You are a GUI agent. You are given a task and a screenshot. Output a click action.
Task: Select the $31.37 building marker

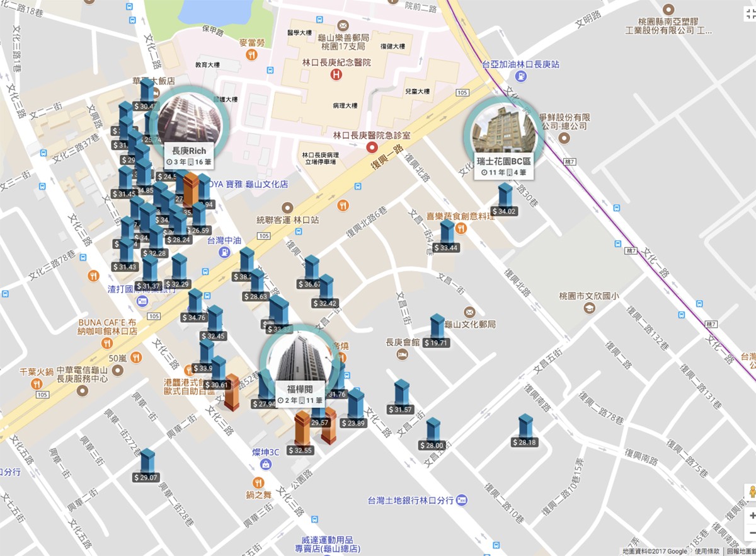pos(150,274)
